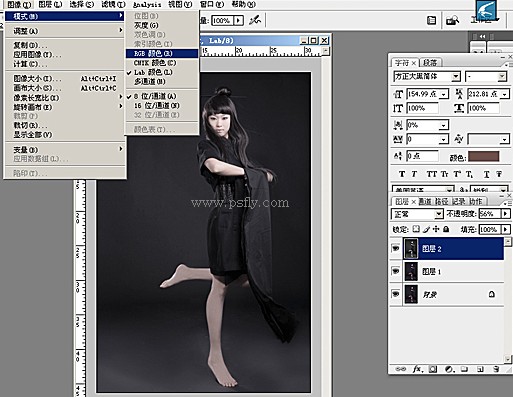Click Layers panel scrollbar down arrow
513x397 pixels.
[x=508, y=359]
